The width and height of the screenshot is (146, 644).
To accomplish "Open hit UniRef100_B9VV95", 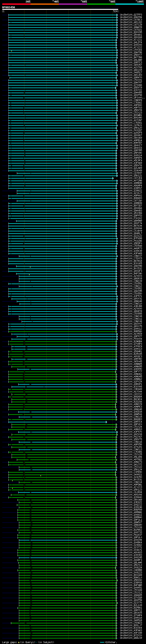I will click(x=131, y=32).
